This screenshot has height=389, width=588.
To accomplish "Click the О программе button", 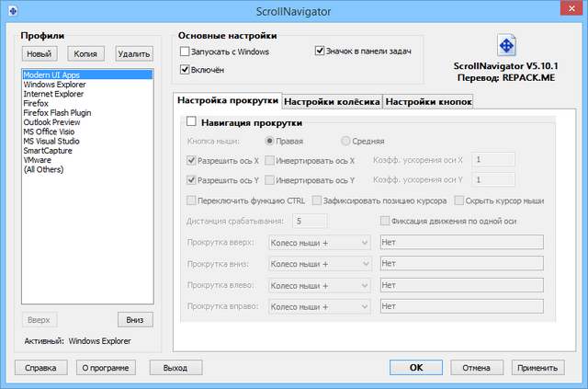I will 106,368.
